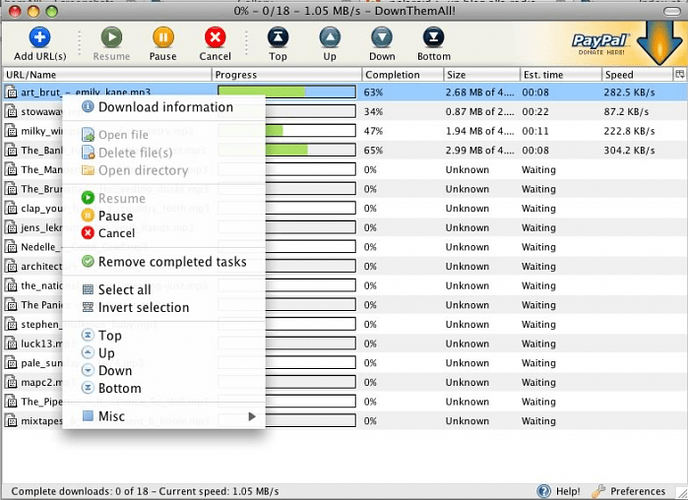Choose Down in the context menu
The height and width of the screenshot is (500, 688).
[x=164, y=371]
